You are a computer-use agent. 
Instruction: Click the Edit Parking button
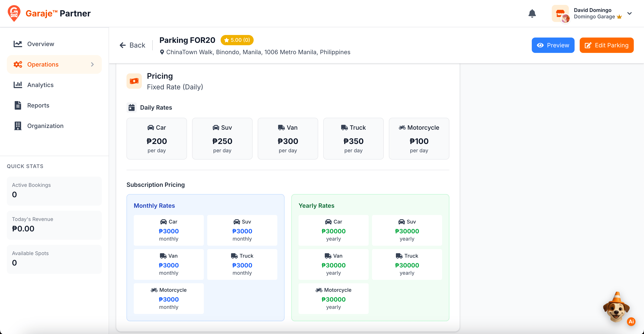pos(606,45)
